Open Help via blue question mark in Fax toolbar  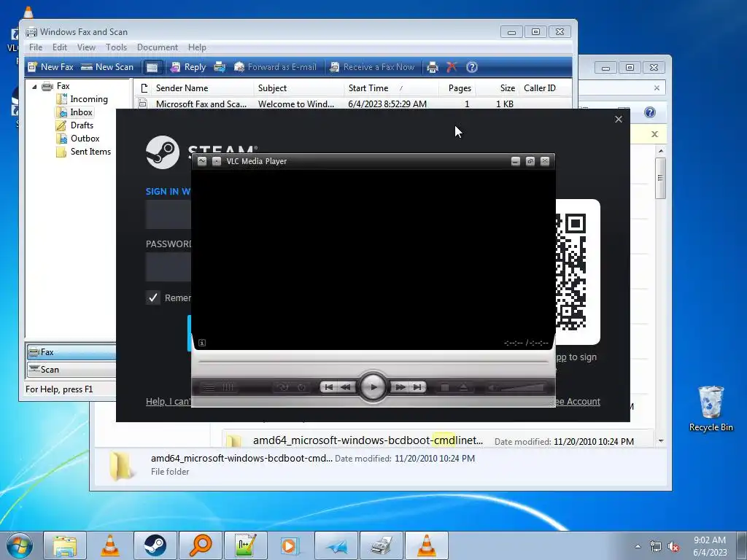pyautogui.click(x=472, y=67)
